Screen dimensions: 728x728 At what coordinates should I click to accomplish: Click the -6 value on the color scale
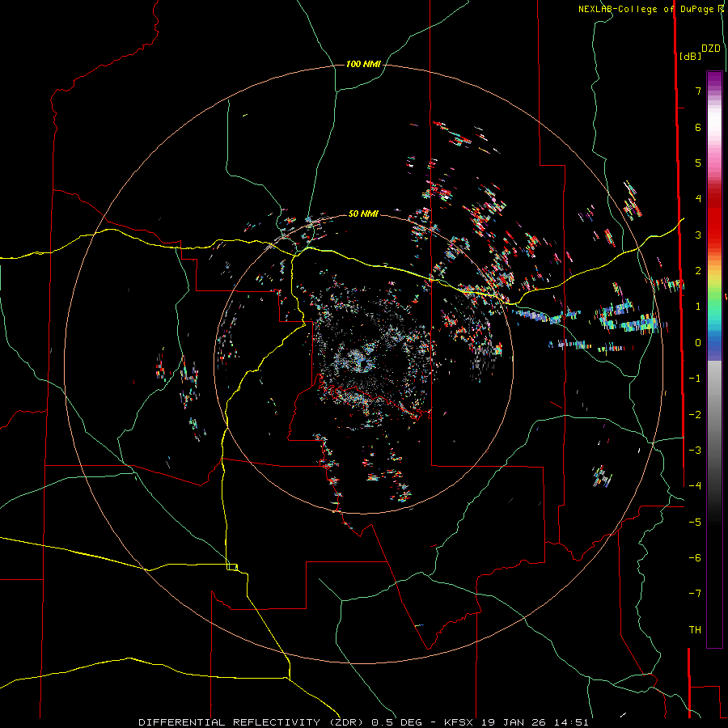(695, 558)
